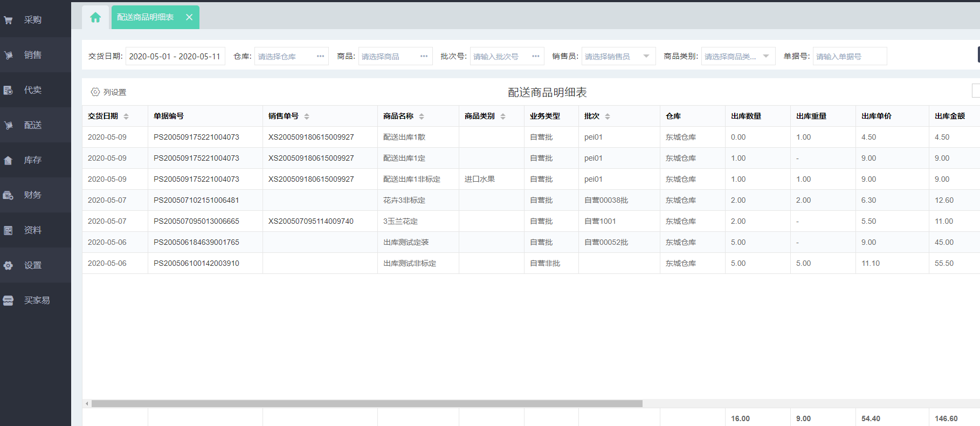Screen dimensions: 980x426
Task: Open product picker ellipsis icon
Action: [x=424, y=56]
